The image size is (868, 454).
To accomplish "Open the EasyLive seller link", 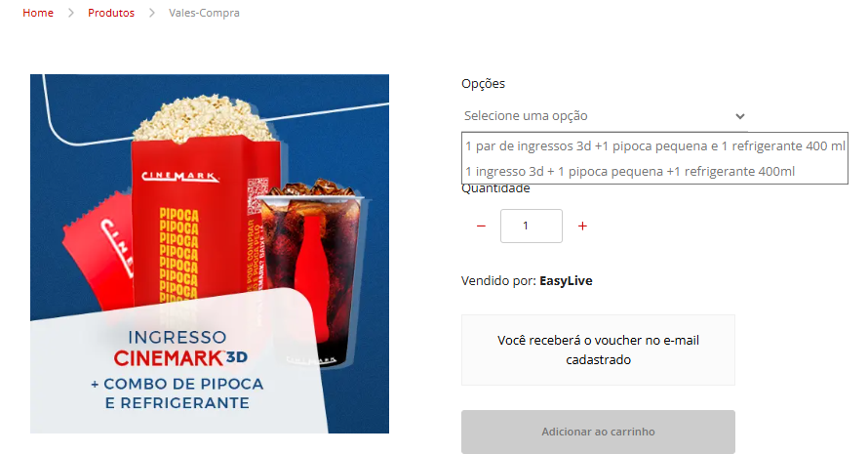I will 566,281.
